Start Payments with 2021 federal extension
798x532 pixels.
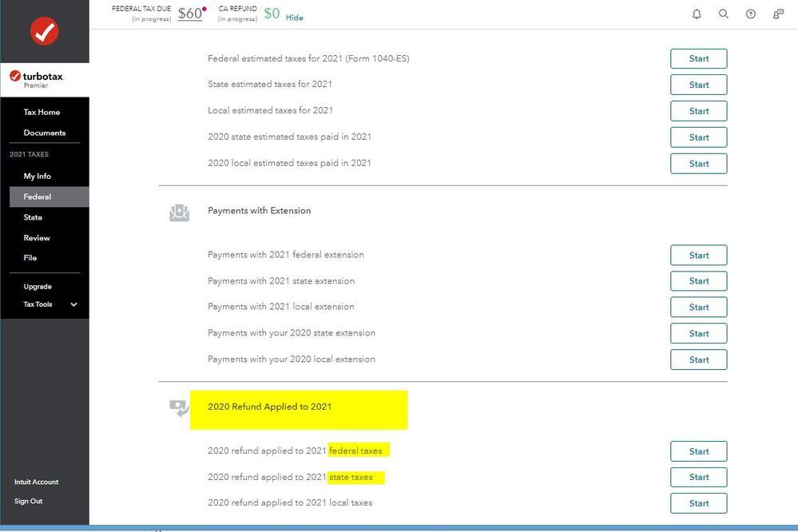point(698,256)
